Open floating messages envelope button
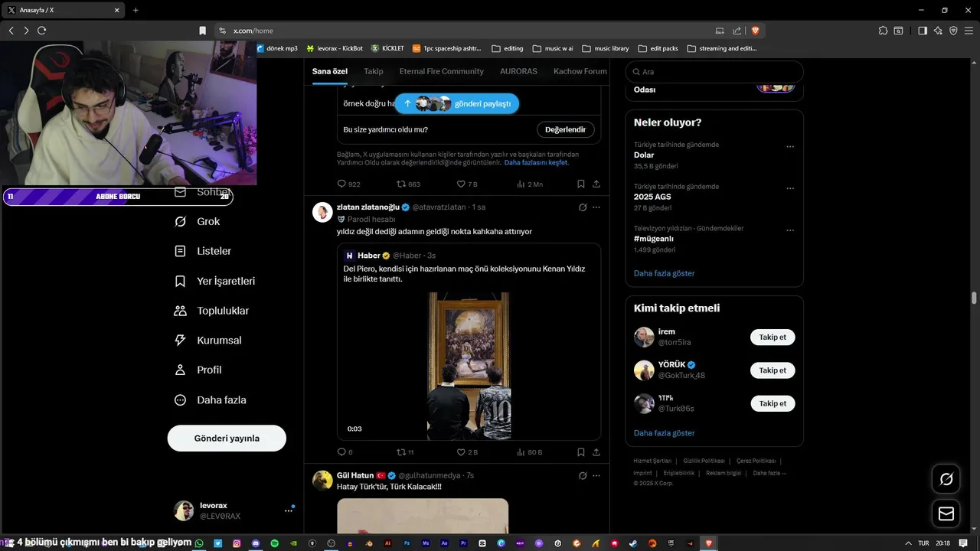980x551 pixels. tap(946, 514)
